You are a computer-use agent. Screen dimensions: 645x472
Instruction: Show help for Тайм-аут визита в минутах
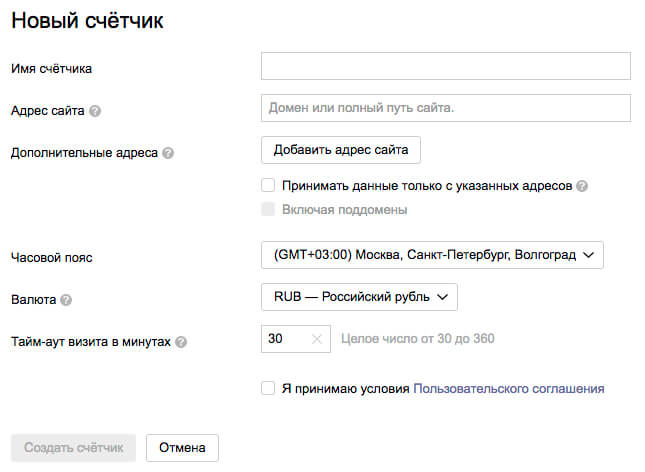pos(181,342)
